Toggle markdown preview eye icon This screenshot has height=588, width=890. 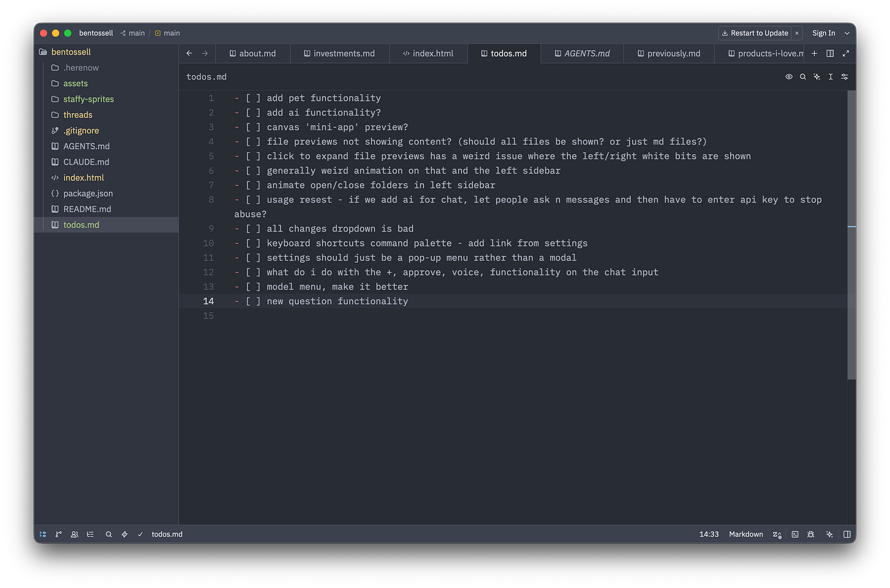click(789, 77)
